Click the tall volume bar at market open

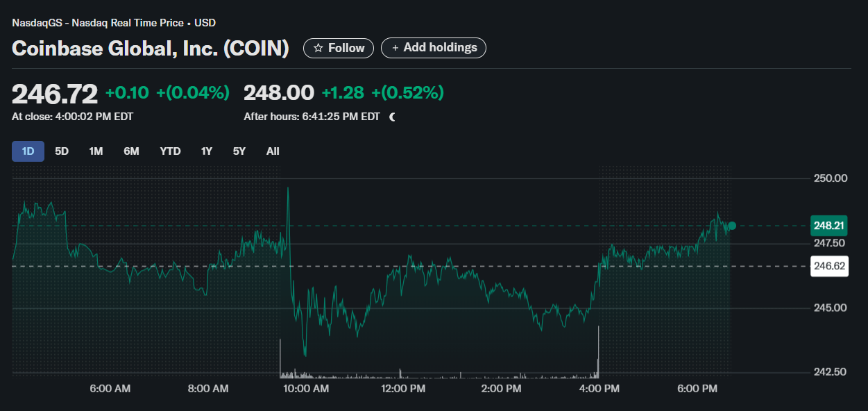point(280,358)
